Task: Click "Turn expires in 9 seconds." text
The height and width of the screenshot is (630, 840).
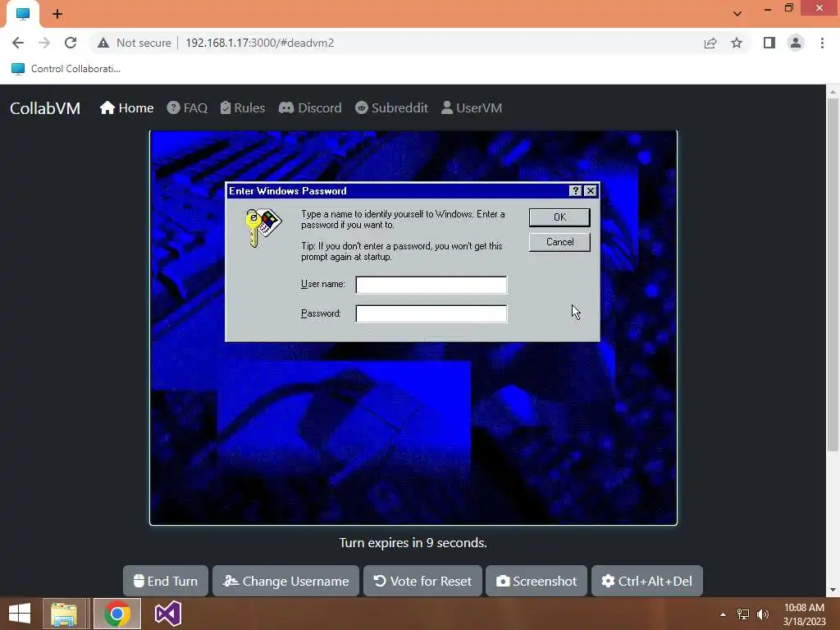Action: coord(413,543)
